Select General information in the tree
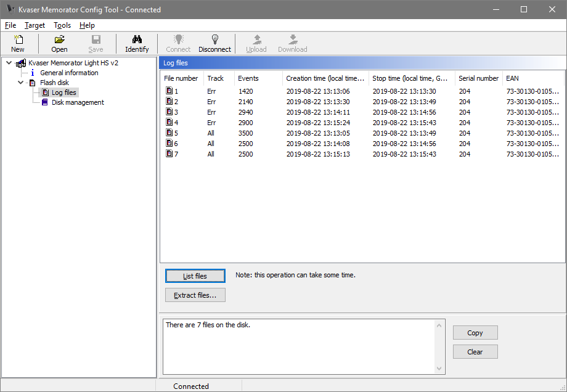Viewport: 567px width, 392px height. tap(69, 73)
